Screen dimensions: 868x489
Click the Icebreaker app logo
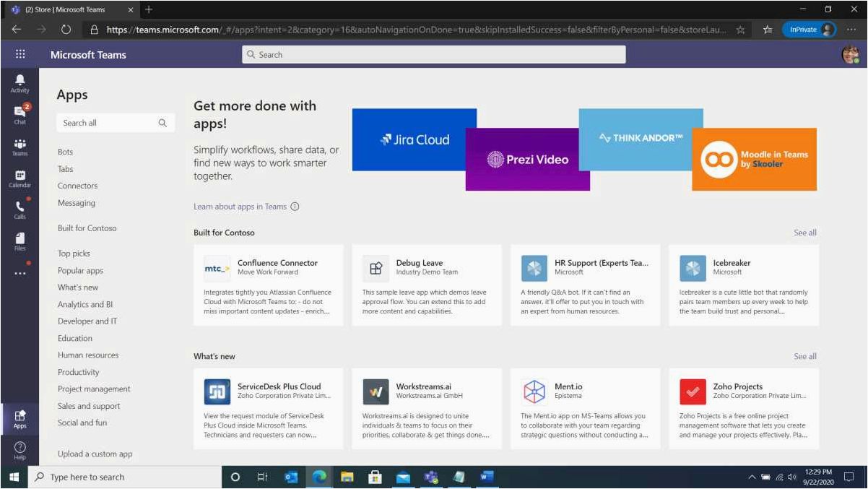[693, 268]
